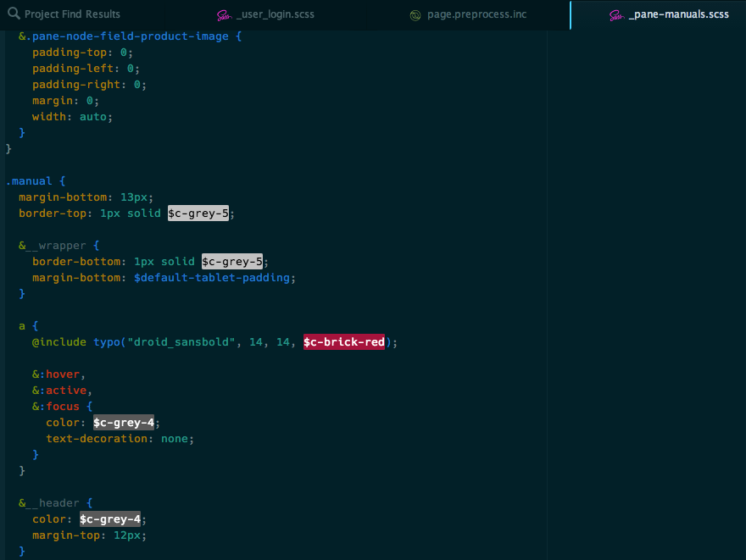Click padding-top property
This screenshot has width=746, height=560.
pyautogui.click(x=70, y=53)
